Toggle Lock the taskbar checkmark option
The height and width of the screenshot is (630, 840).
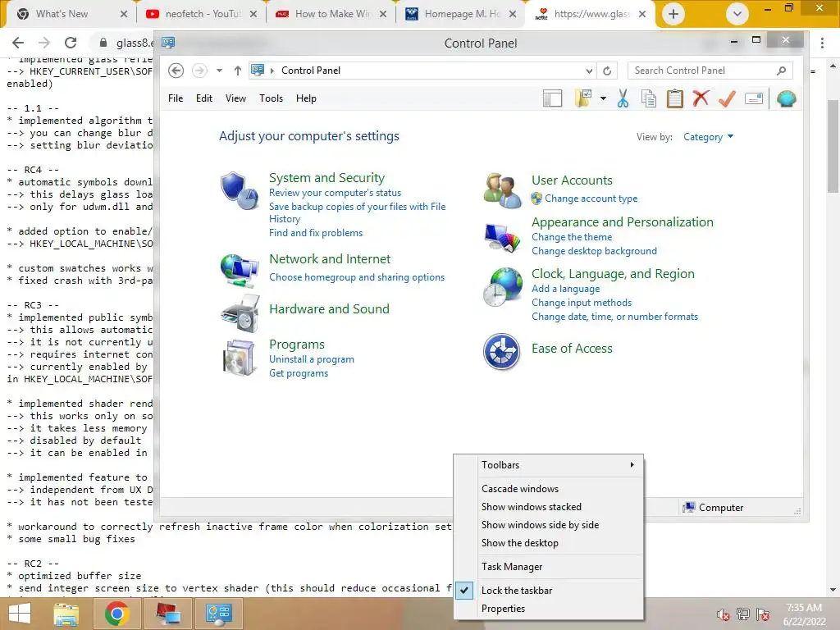pyautogui.click(x=549, y=591)
